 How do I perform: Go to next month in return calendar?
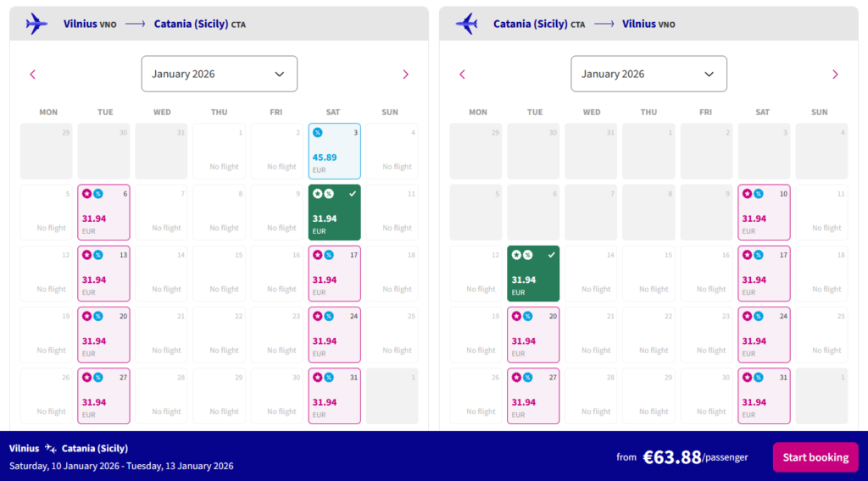[835, 75]
